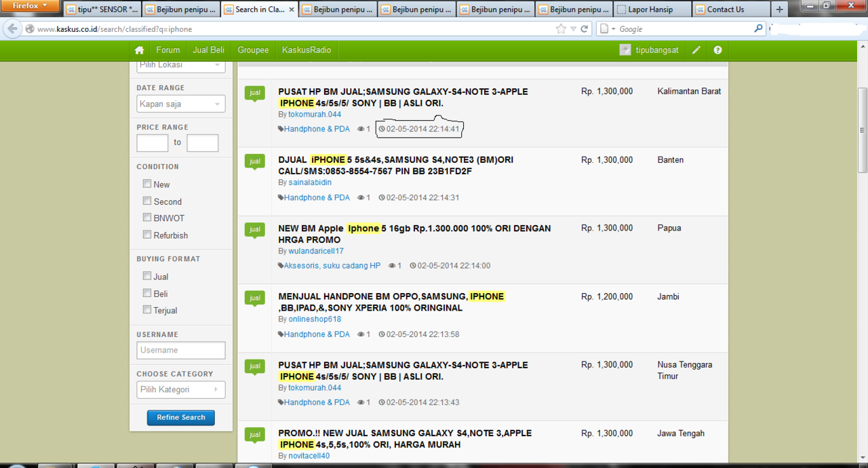Switch to the tipu** SENSOR tab
868x468 pixels.
click(102, 9)
